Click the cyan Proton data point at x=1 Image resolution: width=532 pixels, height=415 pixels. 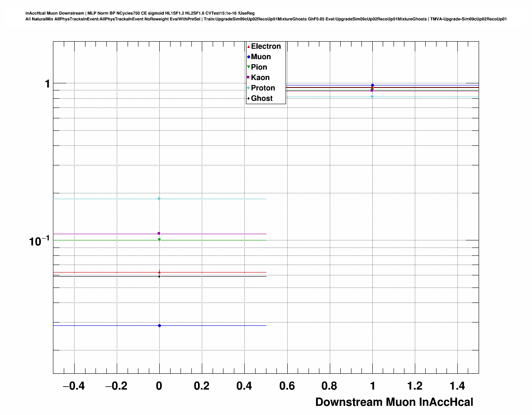[372, 97]
